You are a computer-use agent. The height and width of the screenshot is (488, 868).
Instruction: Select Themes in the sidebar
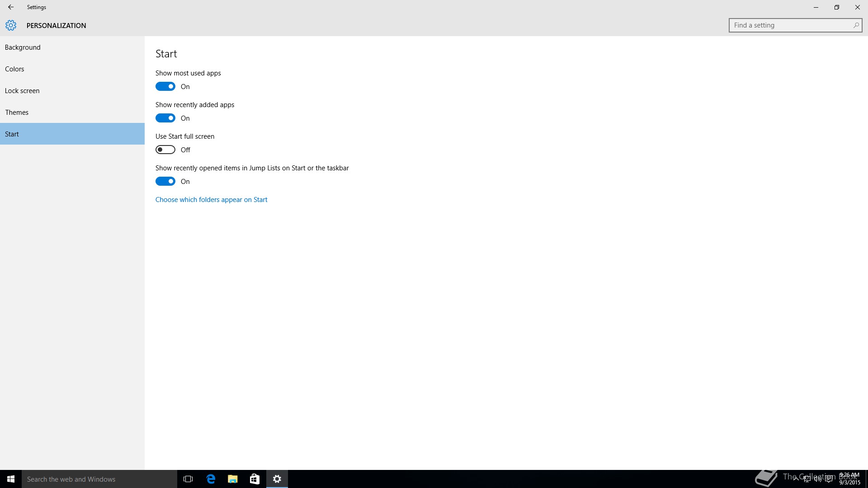pos(17,113)
